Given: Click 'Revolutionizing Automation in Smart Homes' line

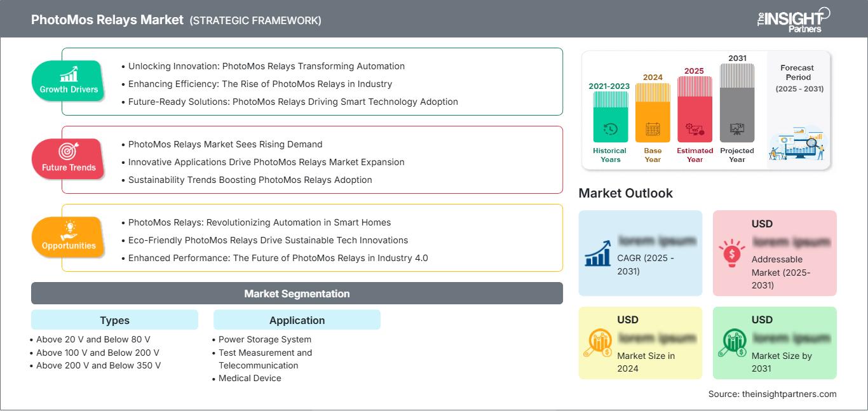Looking at the screenshot, I should point(259,222).
